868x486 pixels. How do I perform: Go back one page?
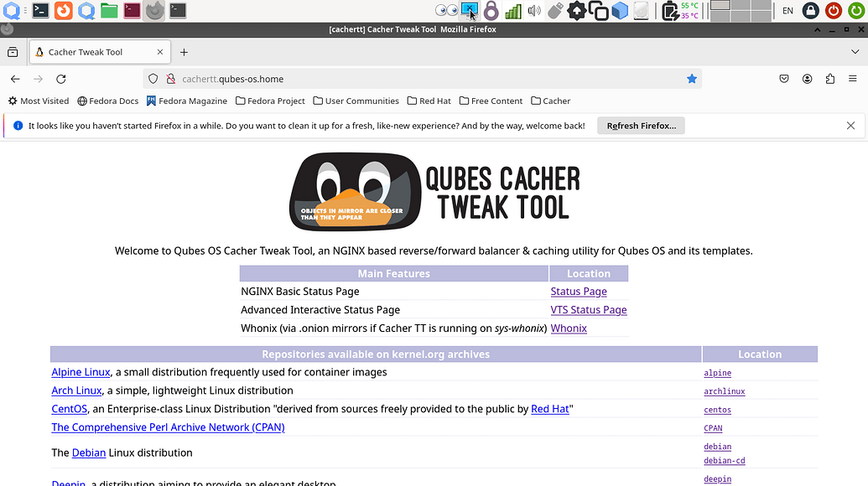coord(15,79)
